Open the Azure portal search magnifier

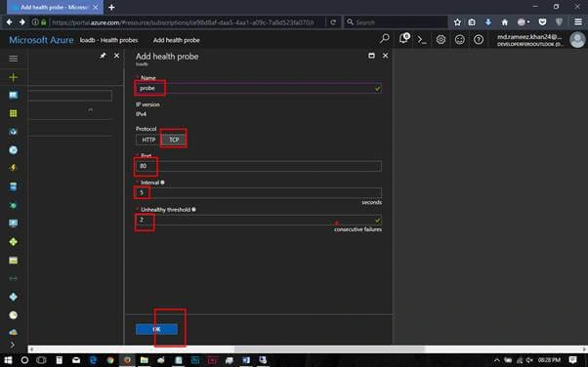tap(385, 39)
